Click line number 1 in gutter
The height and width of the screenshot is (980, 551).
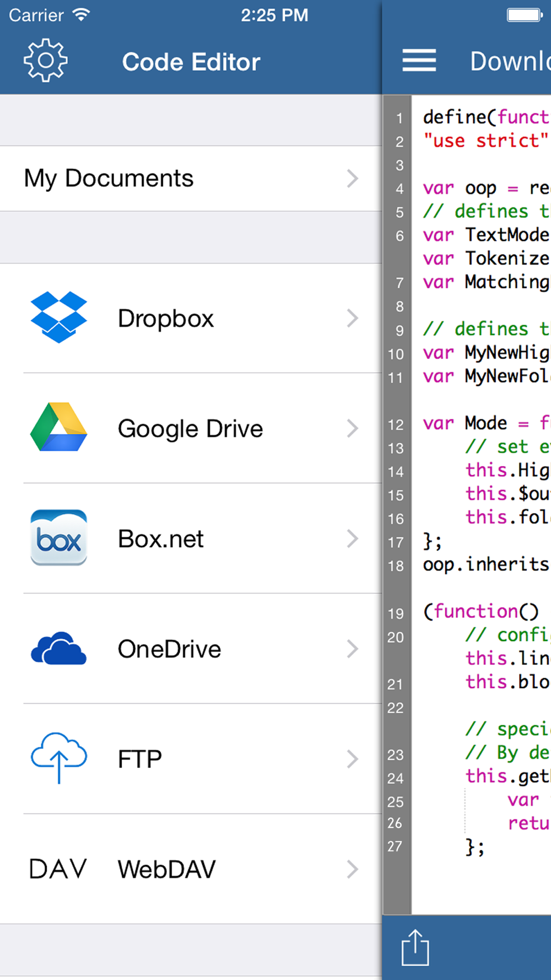tap(399, 118)
